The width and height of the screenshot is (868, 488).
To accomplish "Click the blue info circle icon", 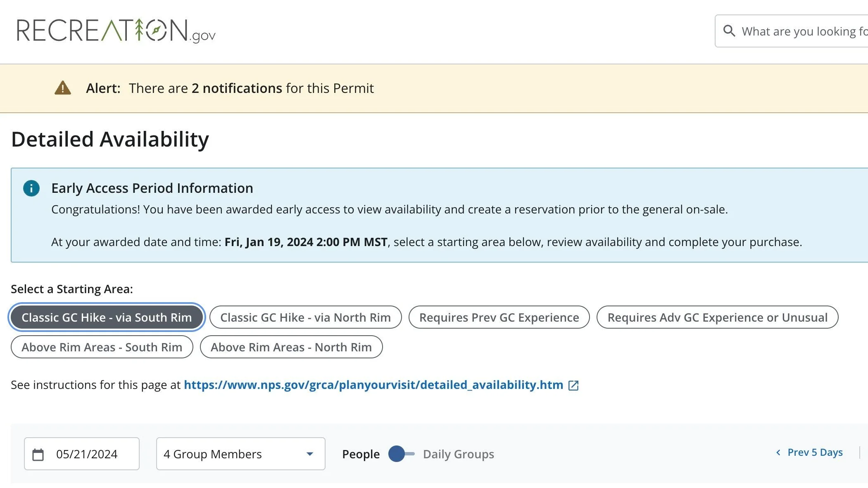I will 31,188.
